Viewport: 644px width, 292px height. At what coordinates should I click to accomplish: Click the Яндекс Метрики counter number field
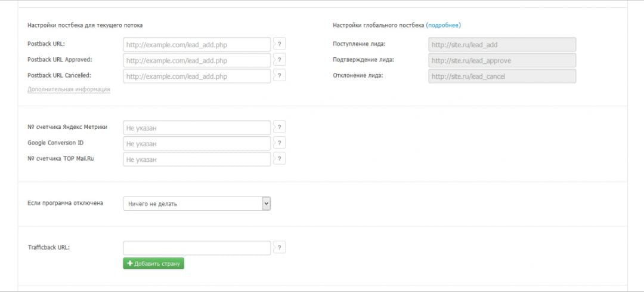point(197,128)
